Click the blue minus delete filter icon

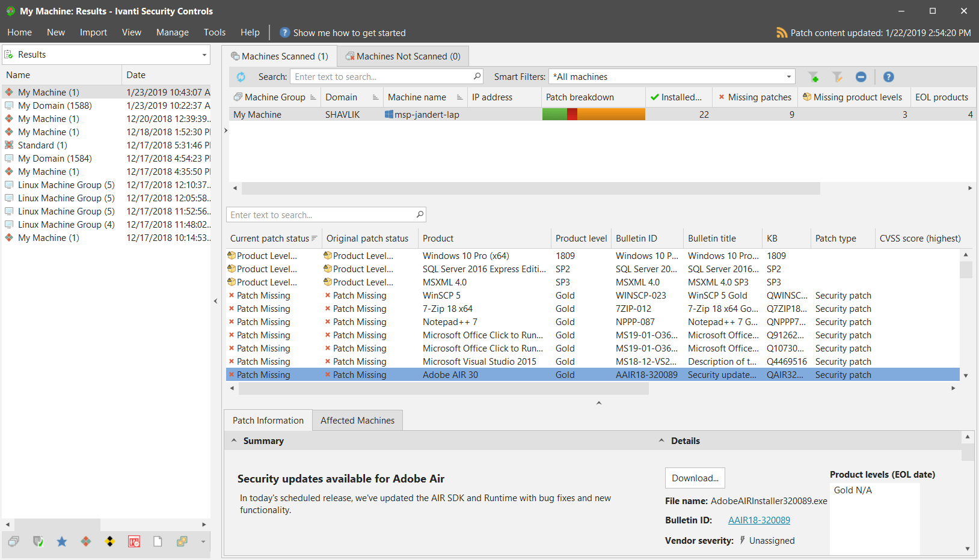tap(861, 77)
